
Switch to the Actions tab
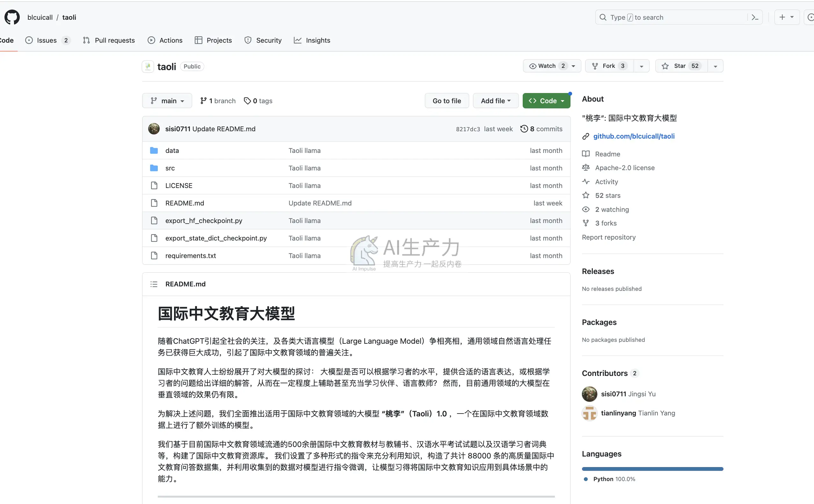coord(165,40)
